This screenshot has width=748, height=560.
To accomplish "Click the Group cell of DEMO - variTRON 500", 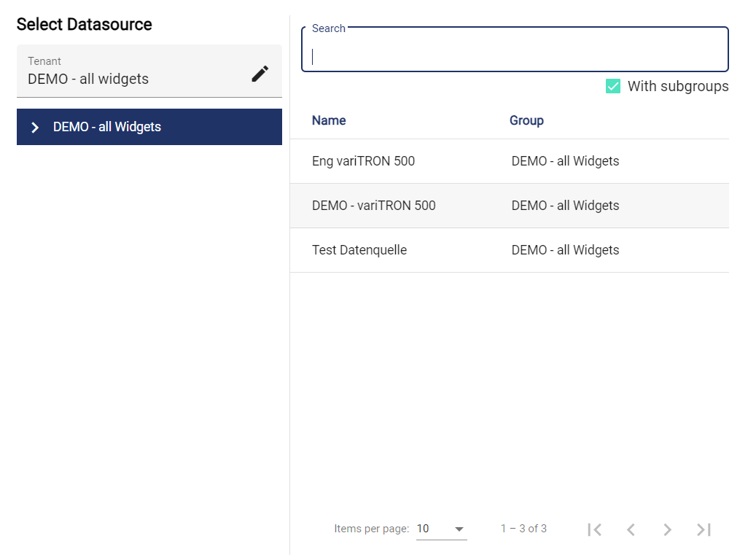I will coord(565,206).
